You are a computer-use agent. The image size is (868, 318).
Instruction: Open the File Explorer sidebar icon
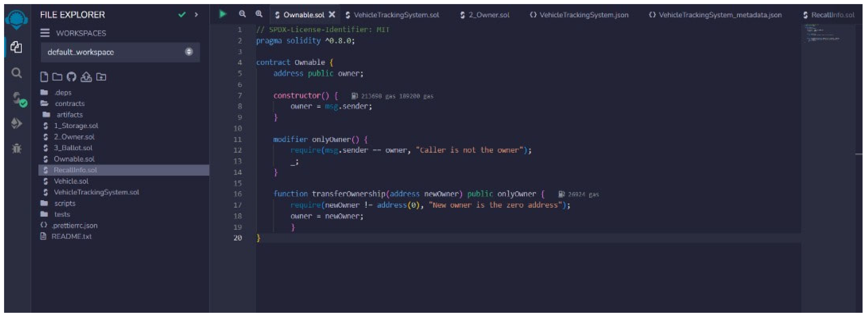[16, 47]
